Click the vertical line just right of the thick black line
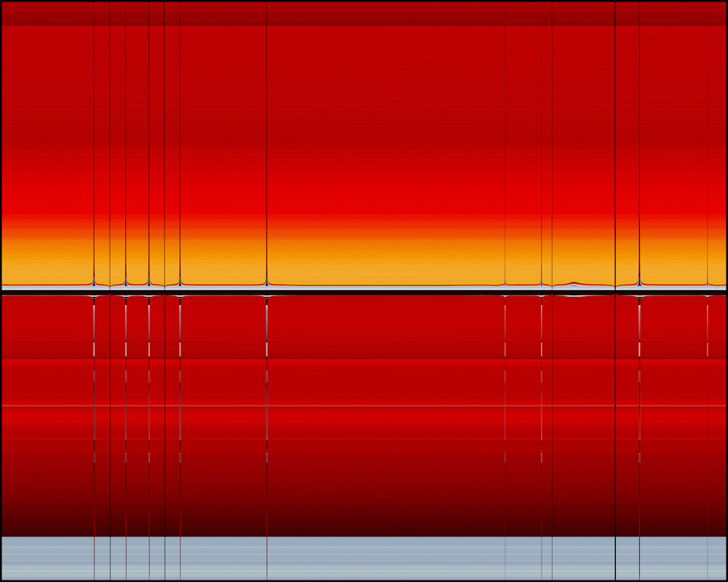This screenshot has width=728, height=582. tap(639, 145)
